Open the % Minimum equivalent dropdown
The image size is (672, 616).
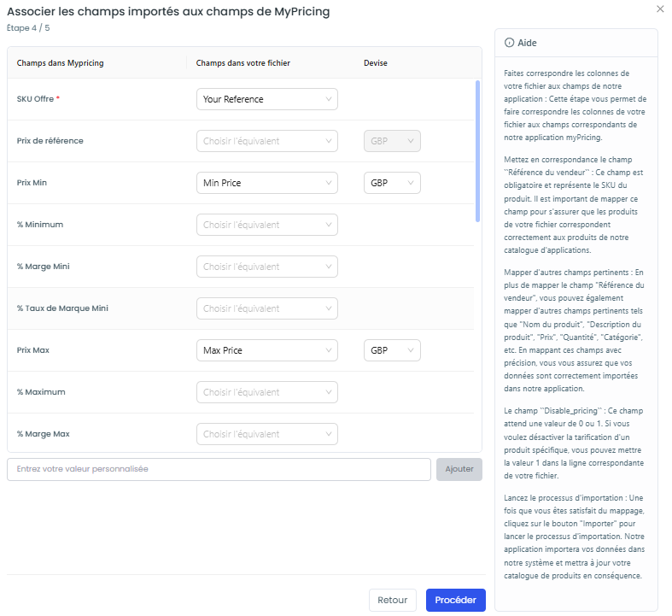[x=266, y=225]
